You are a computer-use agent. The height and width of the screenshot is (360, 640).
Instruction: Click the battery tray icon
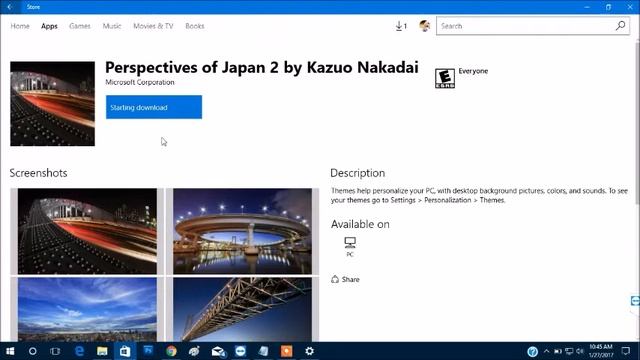tap(558, 351)
